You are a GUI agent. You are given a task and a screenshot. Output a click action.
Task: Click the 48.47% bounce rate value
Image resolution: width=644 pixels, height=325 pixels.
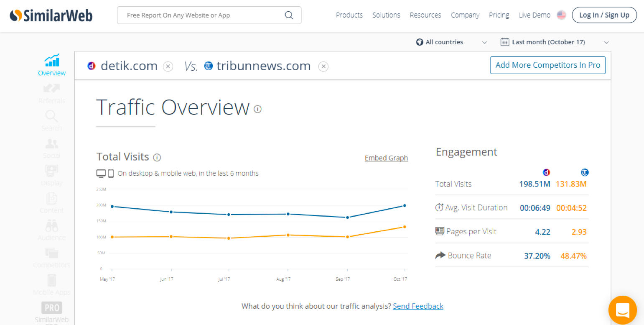click(x=574, y=256)
